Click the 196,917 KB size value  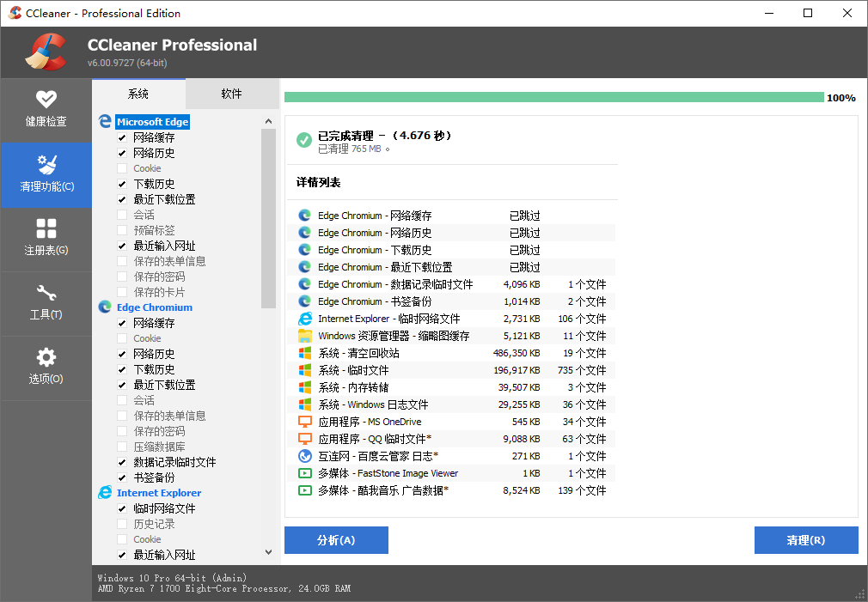[x=517, y=370]
